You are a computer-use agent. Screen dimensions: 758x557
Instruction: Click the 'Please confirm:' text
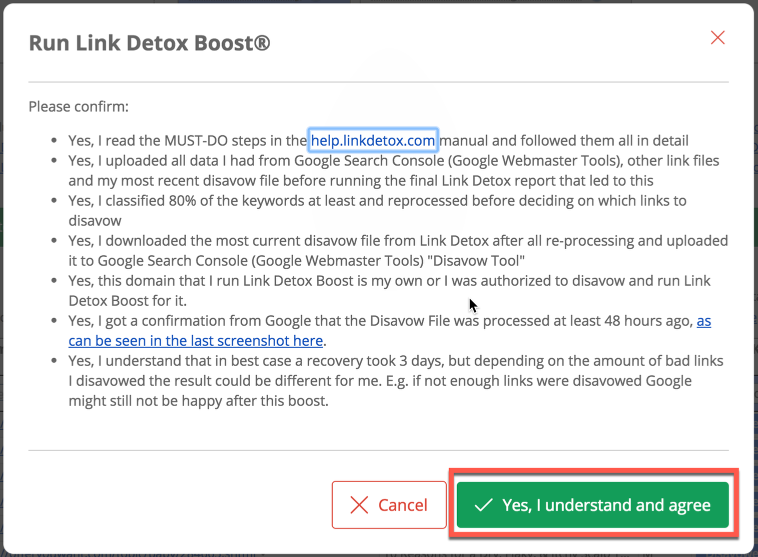[x=79, y=106]
